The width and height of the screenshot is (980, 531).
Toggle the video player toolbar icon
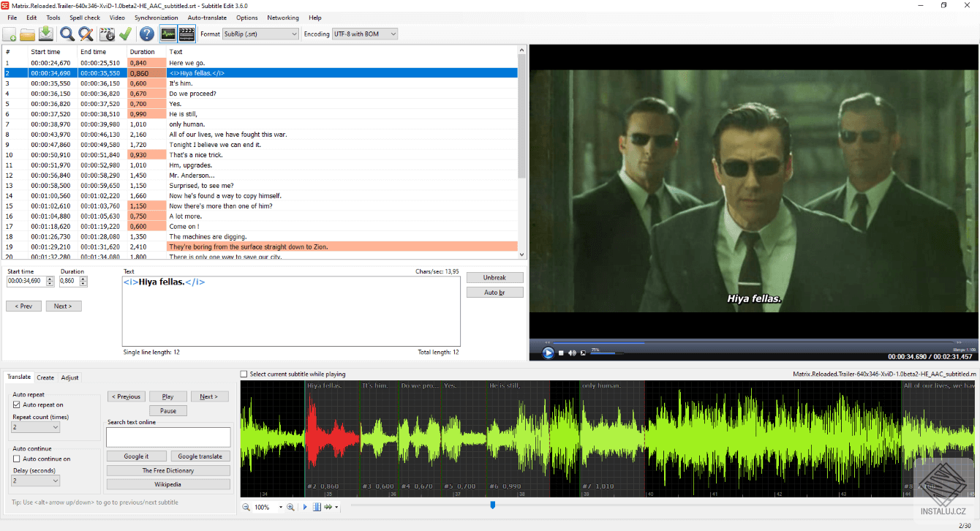(187, 34)
